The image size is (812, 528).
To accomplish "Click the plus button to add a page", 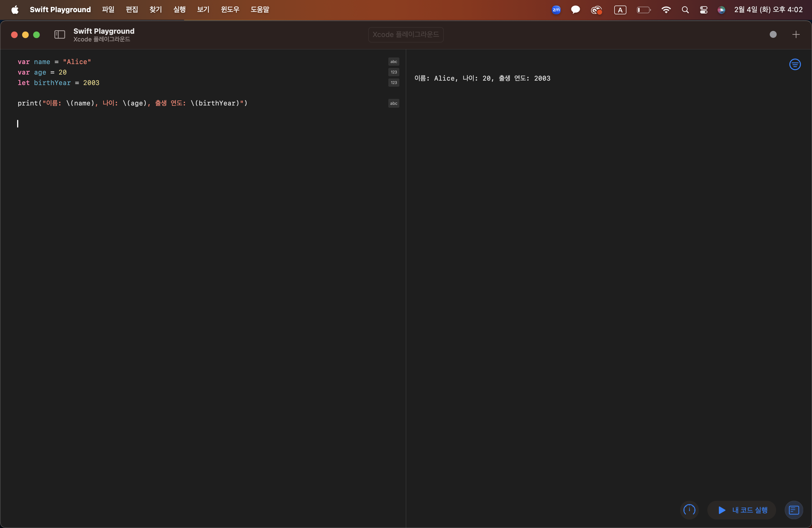I will [x=796, y=35].
